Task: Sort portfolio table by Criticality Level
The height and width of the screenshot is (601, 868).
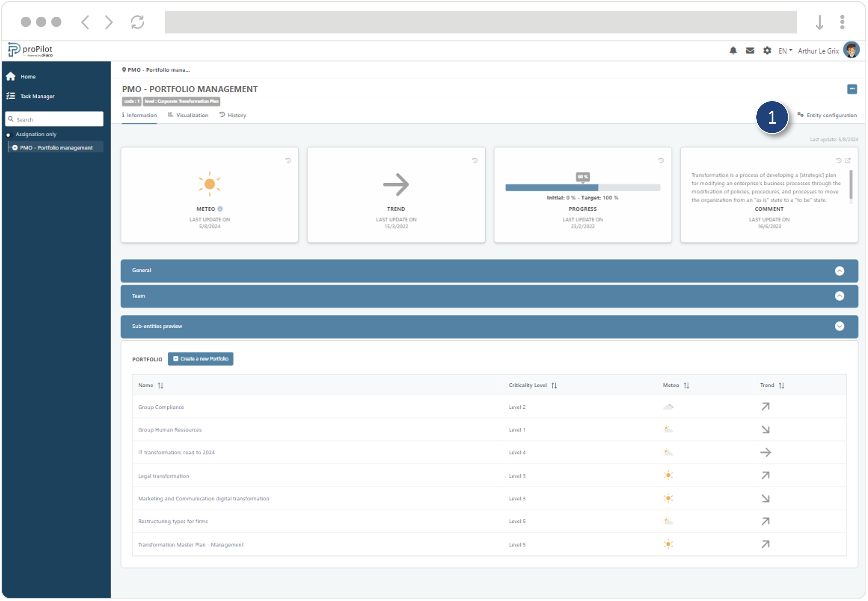Action: tap(554, 386)
